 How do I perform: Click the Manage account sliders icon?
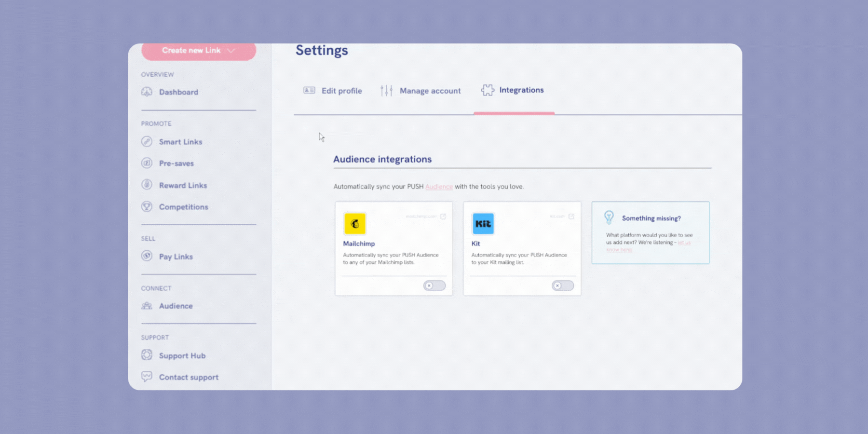click(x=386, y=90)
